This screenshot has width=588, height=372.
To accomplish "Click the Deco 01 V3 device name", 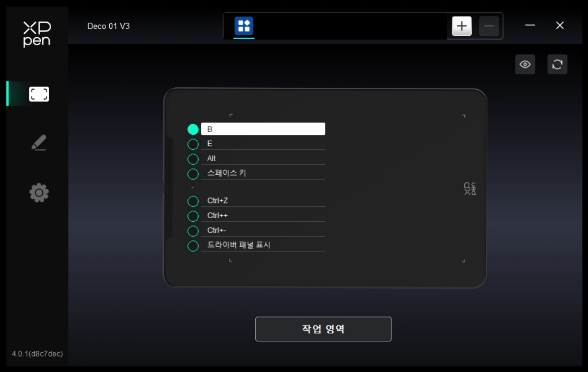I will 108,26.
